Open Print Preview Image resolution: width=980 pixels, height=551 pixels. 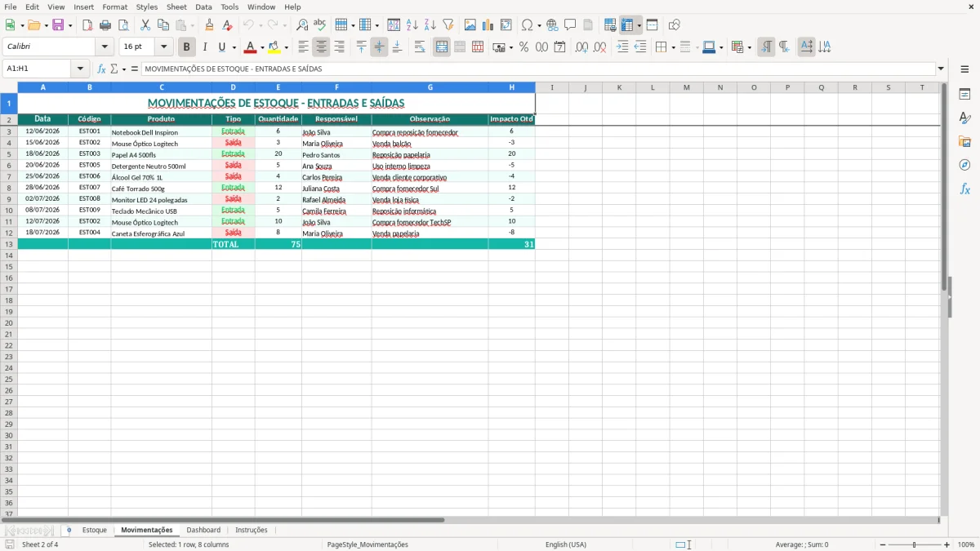(123, 25)
